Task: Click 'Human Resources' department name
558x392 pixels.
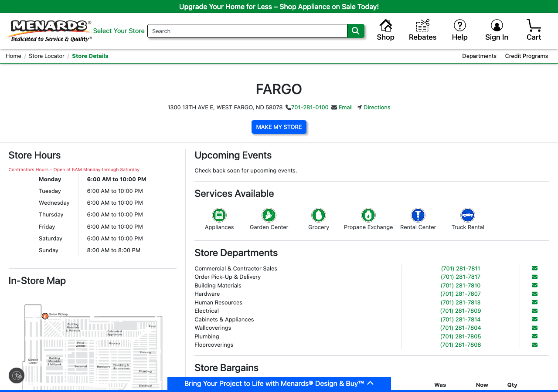Action: [x=218, y=303]
